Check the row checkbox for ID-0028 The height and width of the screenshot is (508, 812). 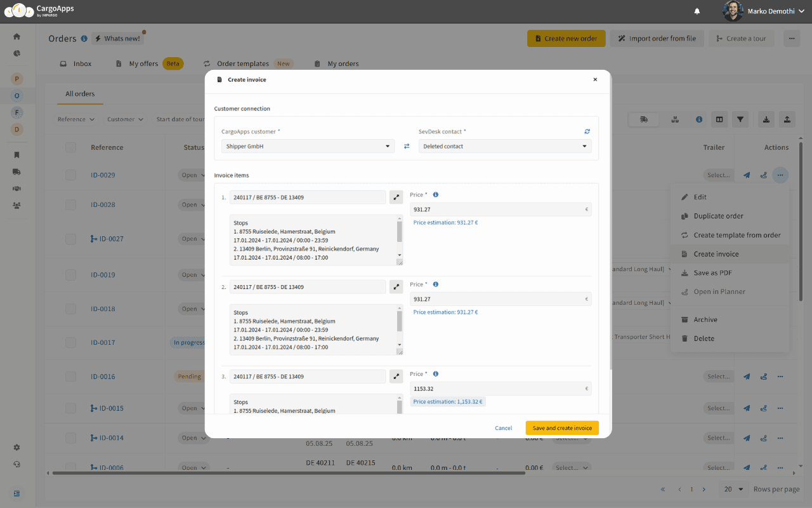[70, 204]
